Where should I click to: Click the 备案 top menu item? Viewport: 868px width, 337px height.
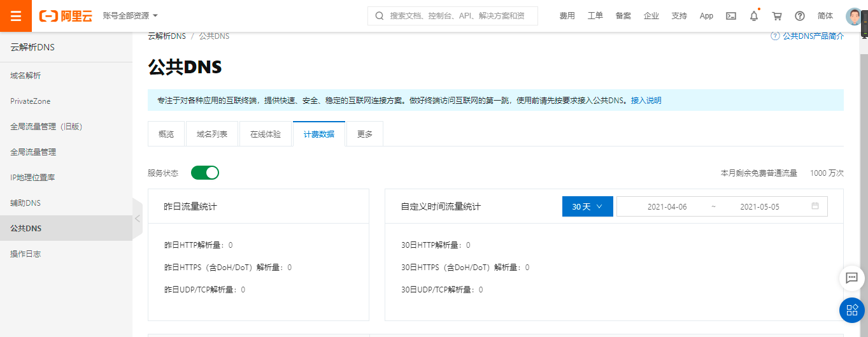tap(623, 16)
